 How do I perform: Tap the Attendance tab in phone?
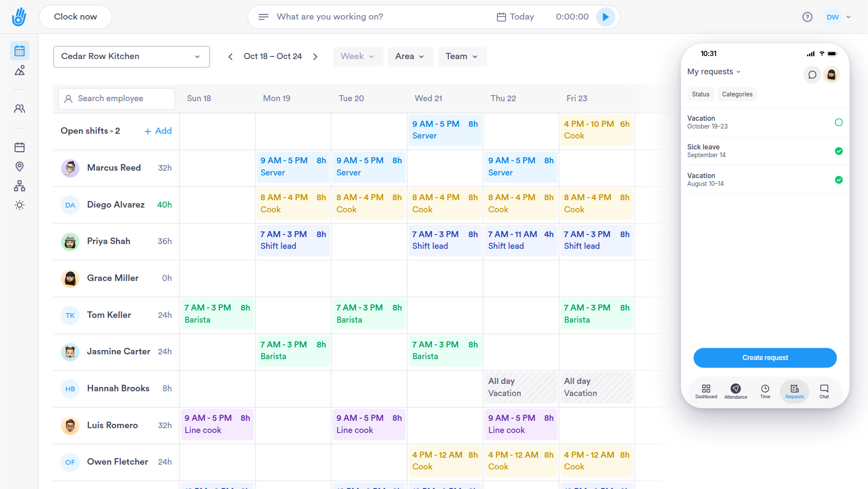click(736, 391)
